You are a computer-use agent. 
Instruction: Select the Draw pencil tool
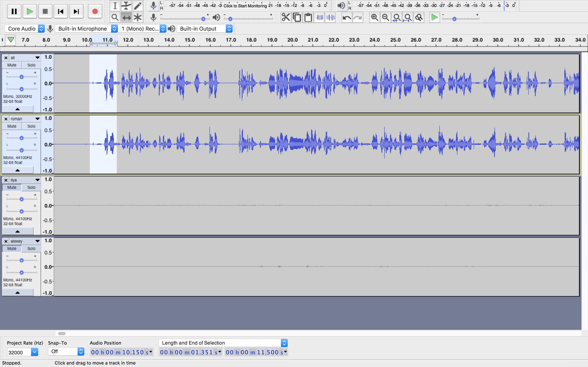[138, 6]
